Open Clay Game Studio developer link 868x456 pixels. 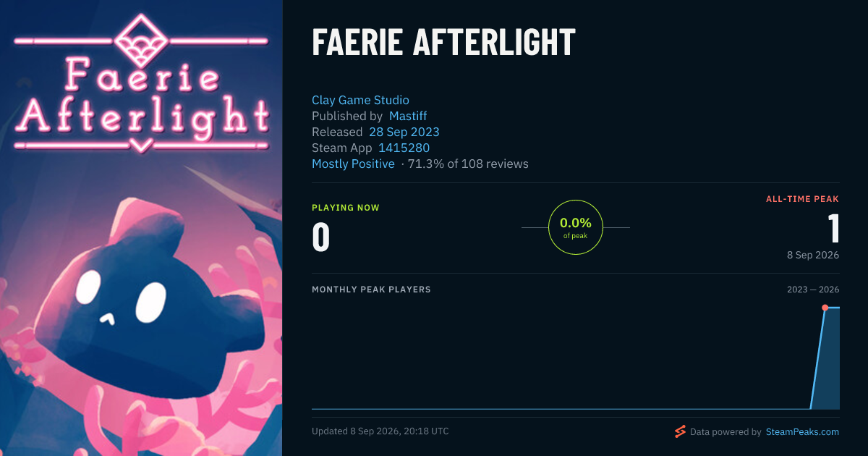pos(360,100)
